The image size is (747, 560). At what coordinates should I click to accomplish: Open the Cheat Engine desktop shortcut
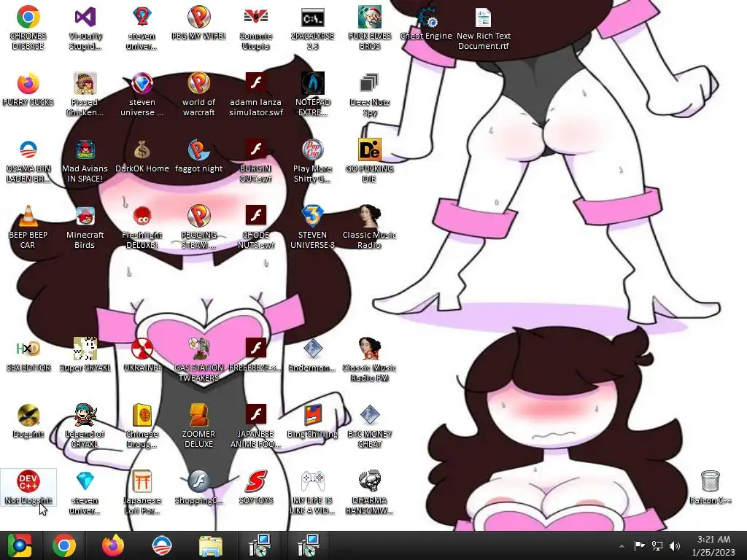click(x=426, y=24)
